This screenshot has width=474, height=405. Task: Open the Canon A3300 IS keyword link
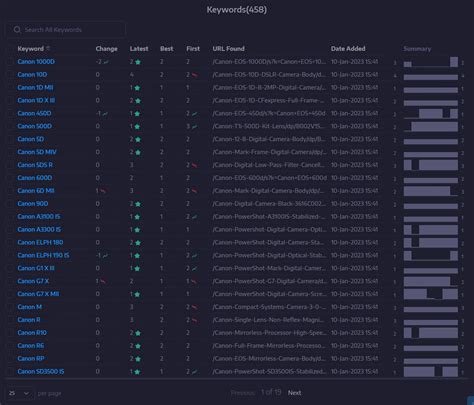(39, 229)
